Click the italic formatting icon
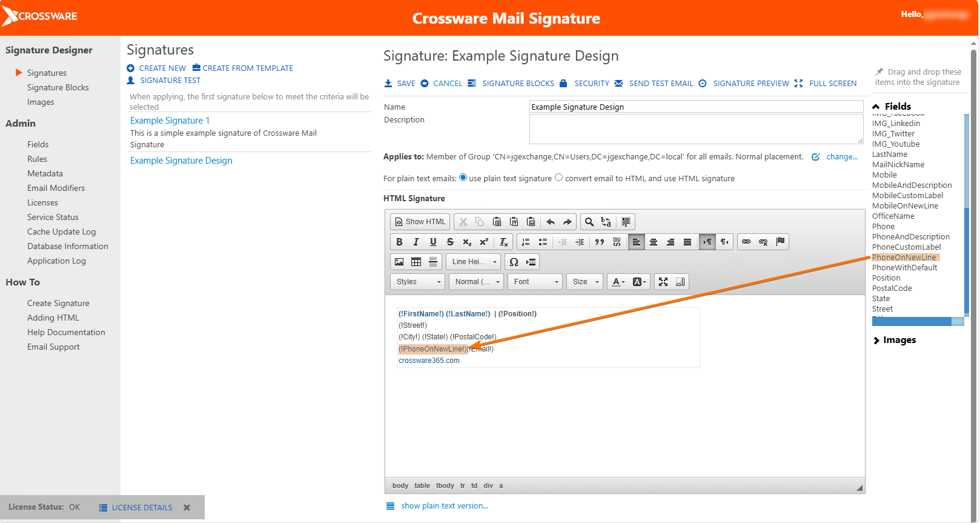The width and height of the screenshot is (980, 523). (x=416, y=242)
